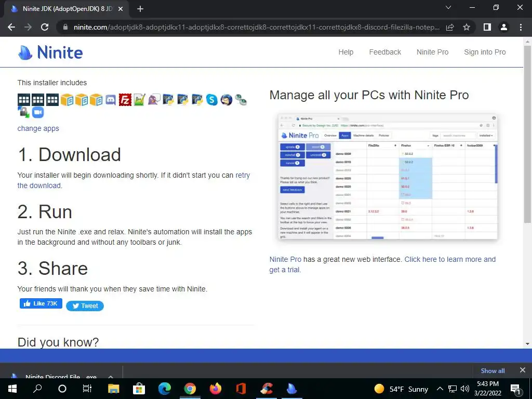Open Microsoft Store from taskbar

point(139,389)
